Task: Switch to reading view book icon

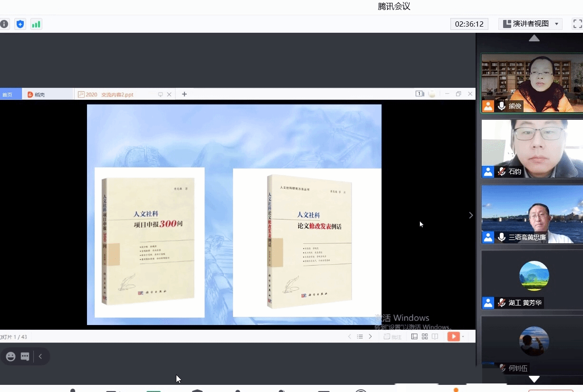Action: pos(435,336)
